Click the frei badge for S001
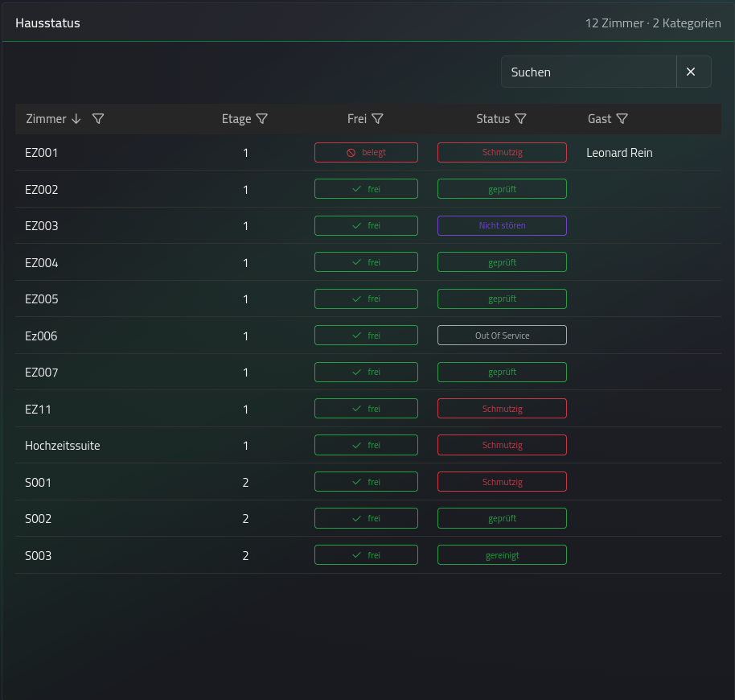 pos(366,481)
